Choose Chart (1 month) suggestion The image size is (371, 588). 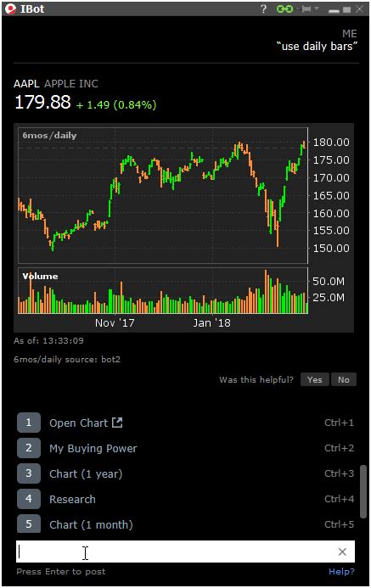tap(91, 524)
